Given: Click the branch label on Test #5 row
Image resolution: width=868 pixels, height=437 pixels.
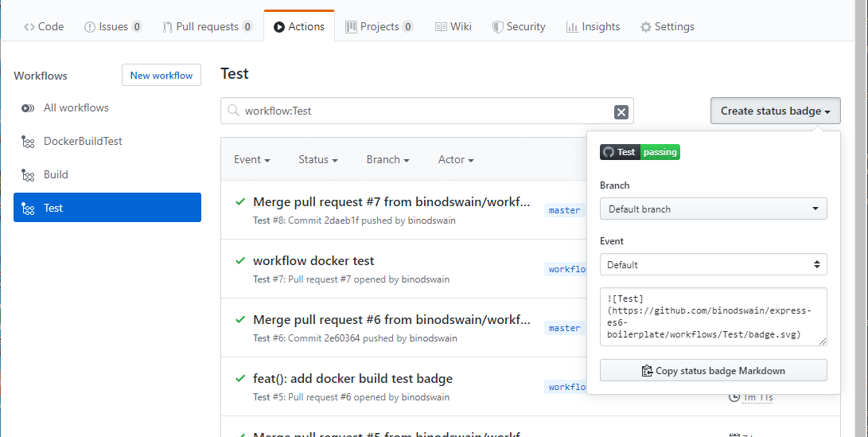Looking at the screenshot, I should pos(565,387).
